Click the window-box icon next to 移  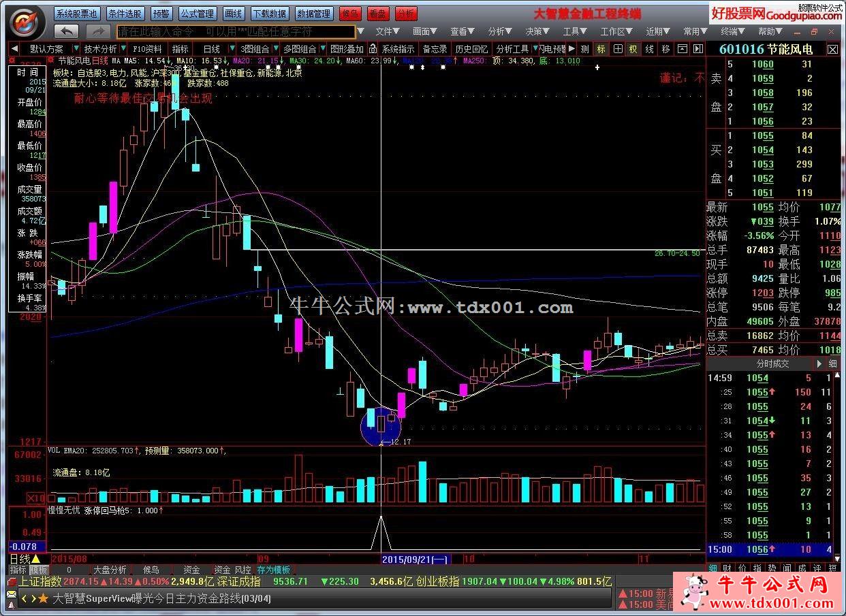point(682,49)
